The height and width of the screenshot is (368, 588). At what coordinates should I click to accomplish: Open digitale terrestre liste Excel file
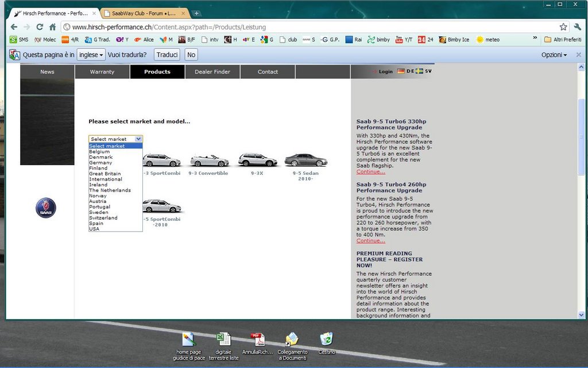(x=223, y=346)
